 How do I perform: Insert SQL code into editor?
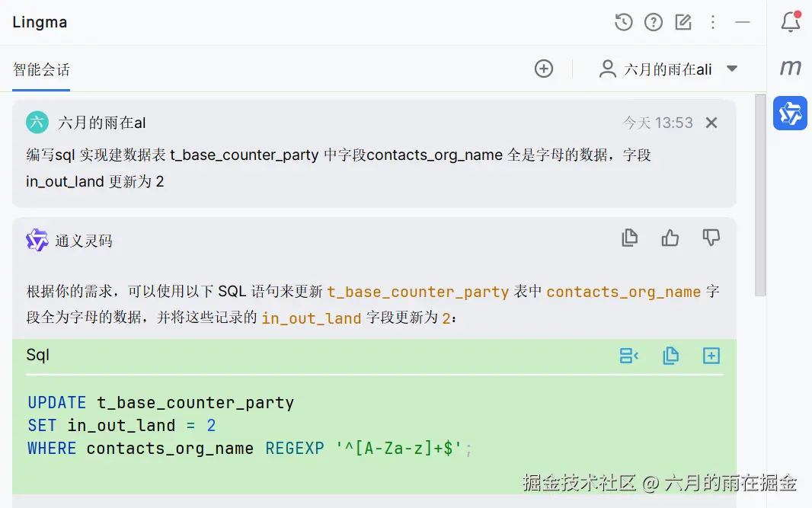pyautogui.click(x=628, y=356)
